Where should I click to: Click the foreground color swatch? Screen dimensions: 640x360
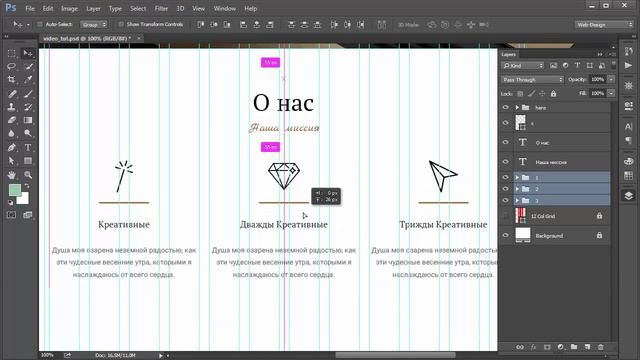click(15, 190)
